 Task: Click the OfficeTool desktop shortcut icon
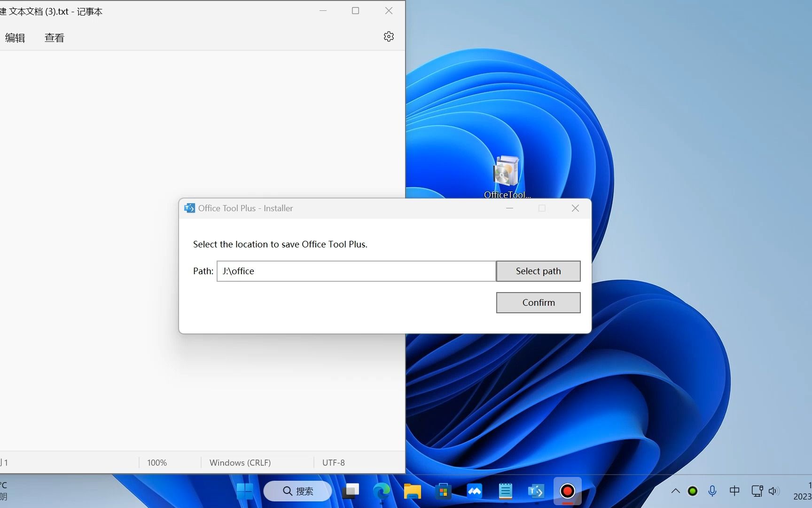pos(507,177)
